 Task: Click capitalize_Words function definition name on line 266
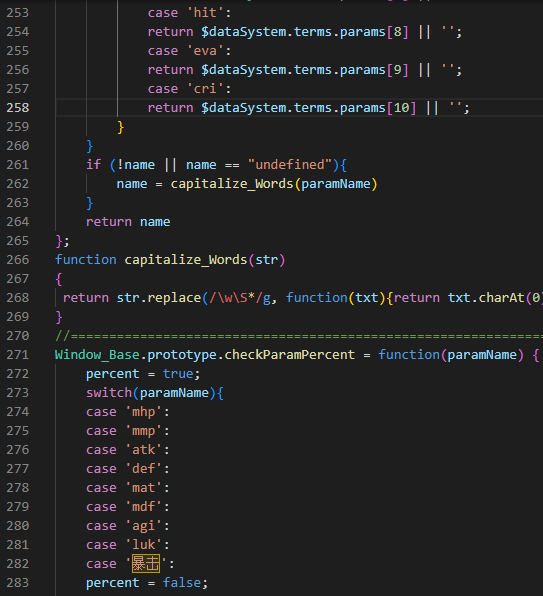pos(186,260)
